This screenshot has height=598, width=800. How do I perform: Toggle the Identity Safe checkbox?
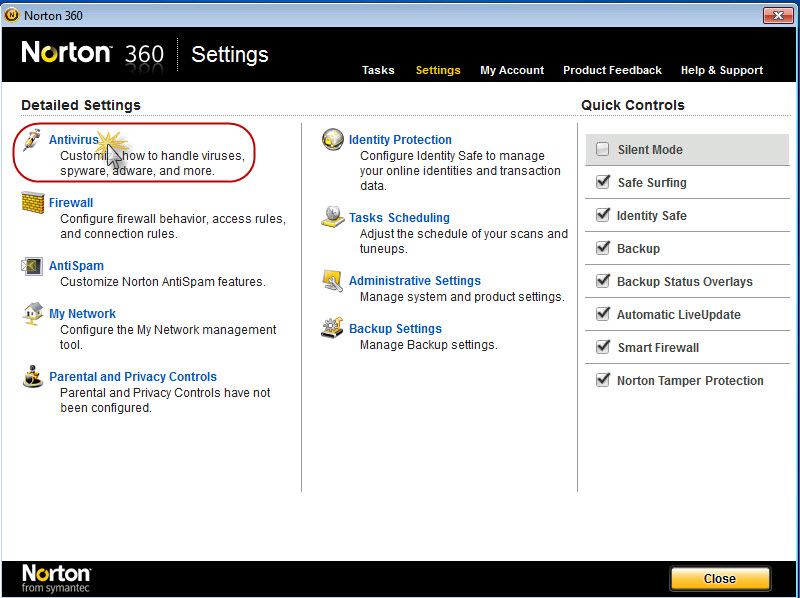pos(603,215)
